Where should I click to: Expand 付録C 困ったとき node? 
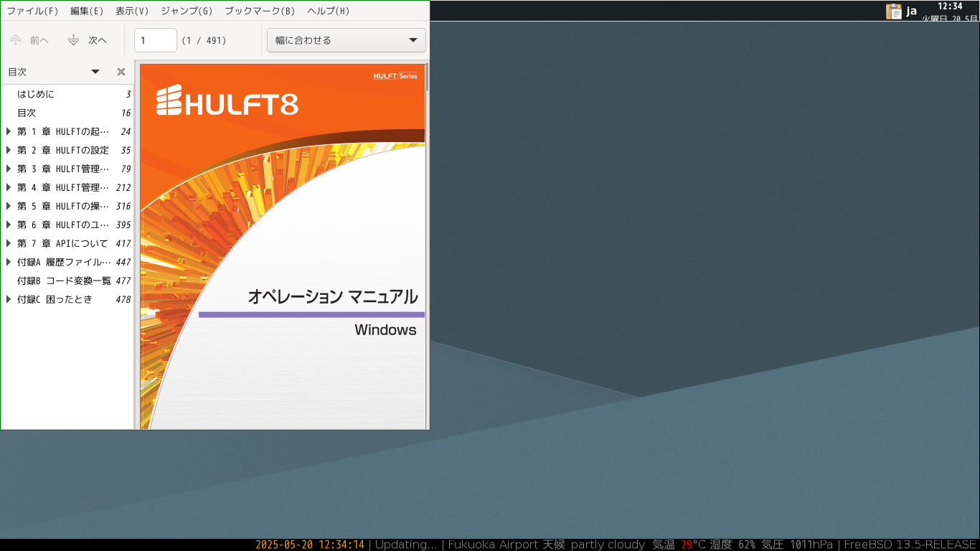click(x=9, y=299)
